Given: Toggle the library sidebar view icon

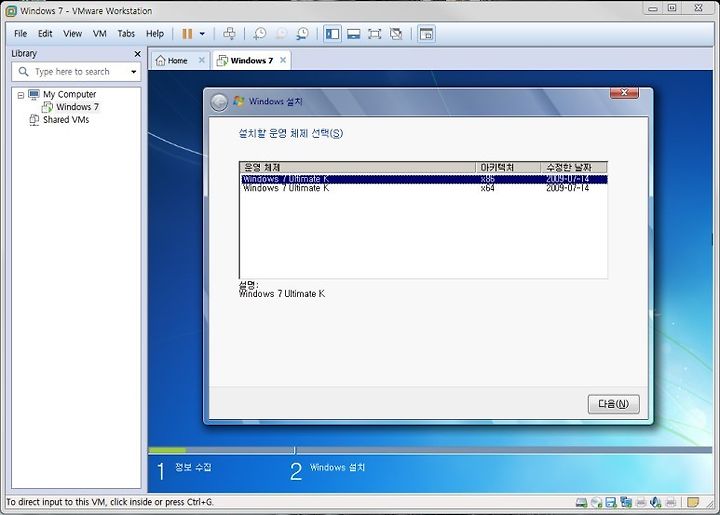Looking at the screenshot, I should (x=332, y=34).
